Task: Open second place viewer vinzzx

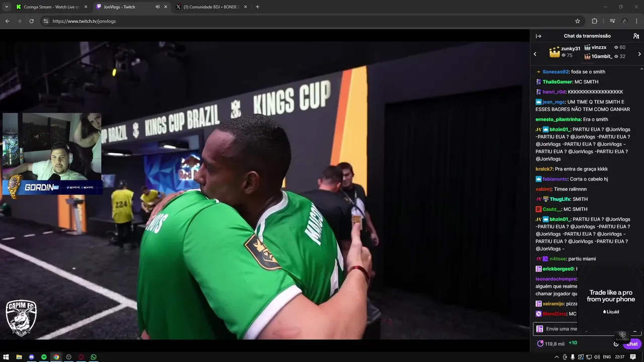Action: [599, 47]
